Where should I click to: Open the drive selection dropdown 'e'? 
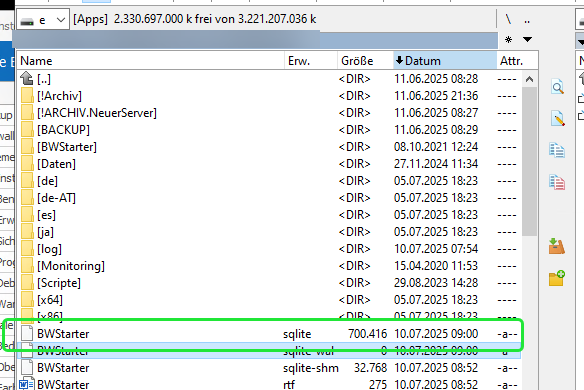pyautogui.click(x=43, y=20)
